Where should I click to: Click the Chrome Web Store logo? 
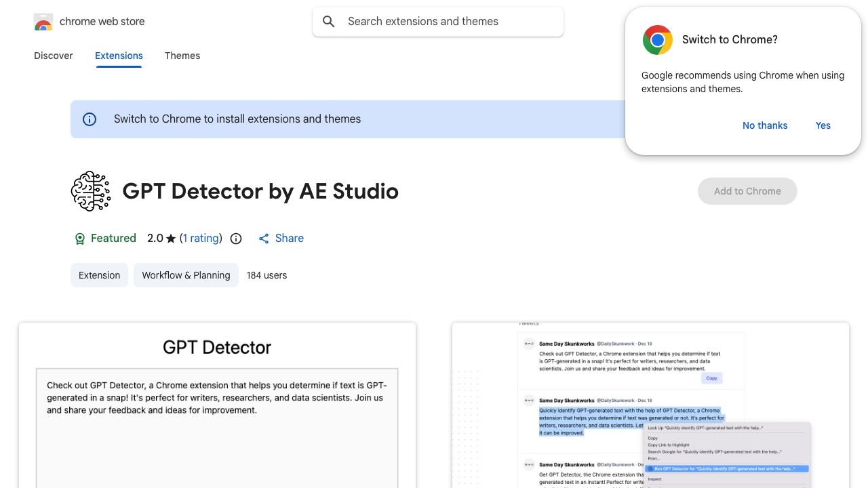pyautogui.click(x=43, y=22)
